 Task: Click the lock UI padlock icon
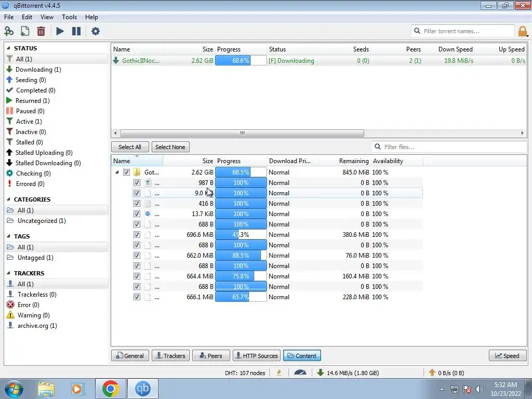pyautogui.click(x=523, y=31)
